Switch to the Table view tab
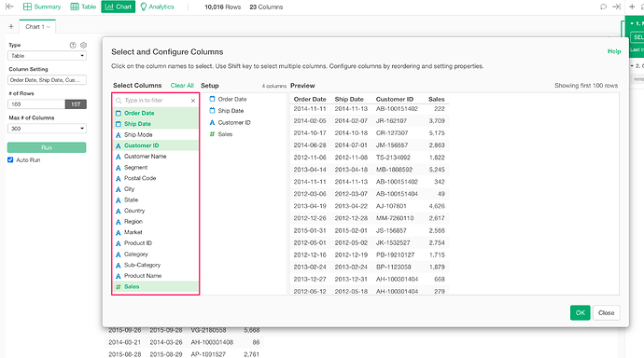 [83, 7]
